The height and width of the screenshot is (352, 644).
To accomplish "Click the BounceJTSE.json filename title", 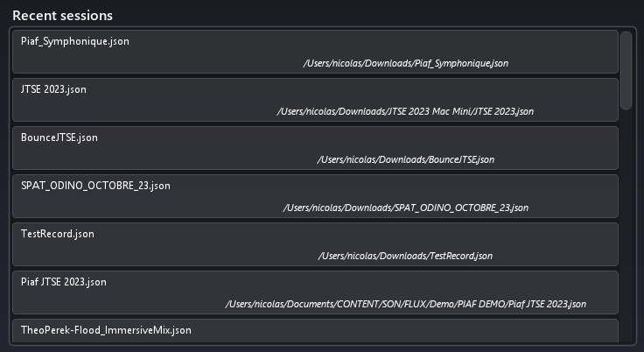I will tap(59, 137).
